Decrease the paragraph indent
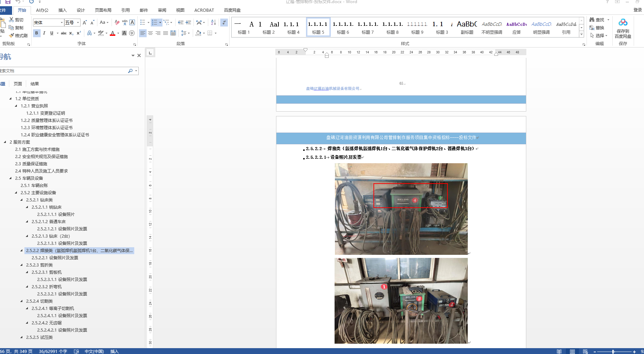 [x=181, y=23]
